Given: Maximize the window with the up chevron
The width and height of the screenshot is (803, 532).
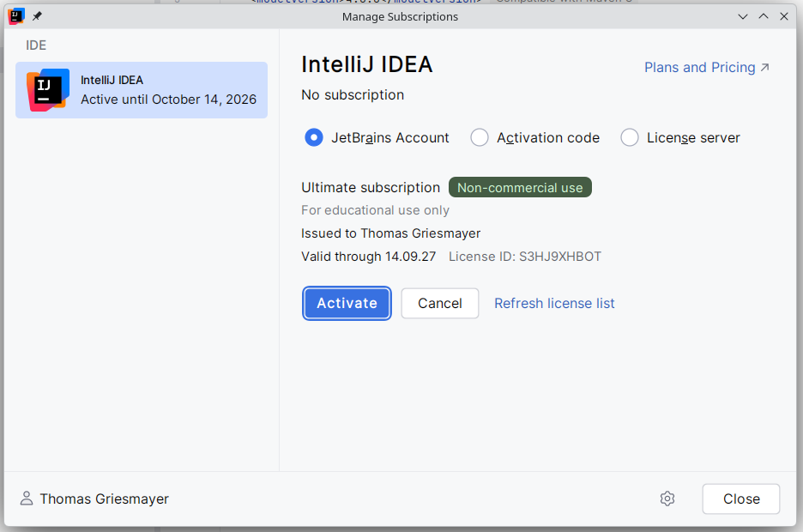Looking at the screenshot, I should point(763,16).
